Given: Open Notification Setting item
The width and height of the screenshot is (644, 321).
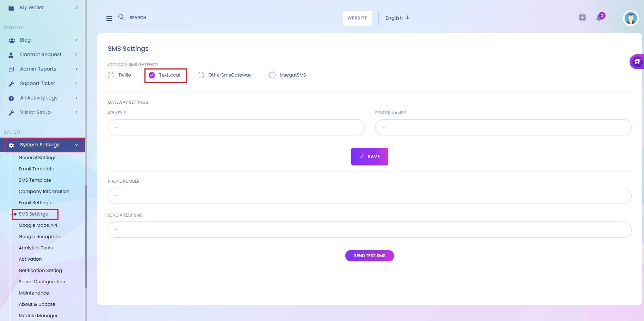Looking at the screenshot, I should pyautogui.click(x=40, y=270).
